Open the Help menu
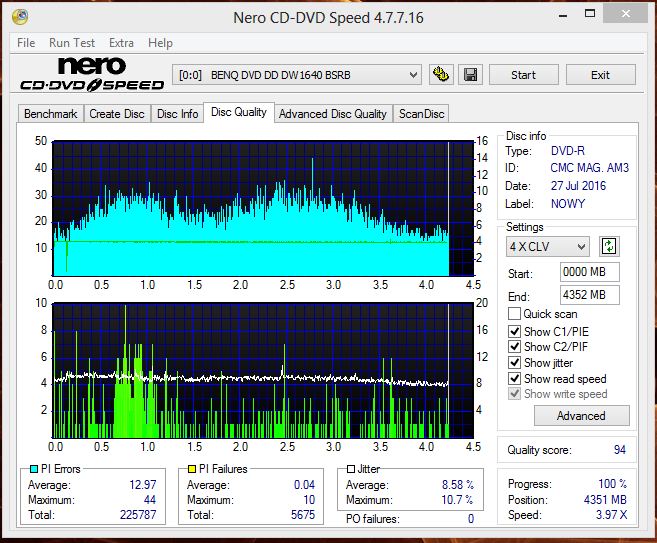This screenshot has height=543, width=657. [160, 43]
